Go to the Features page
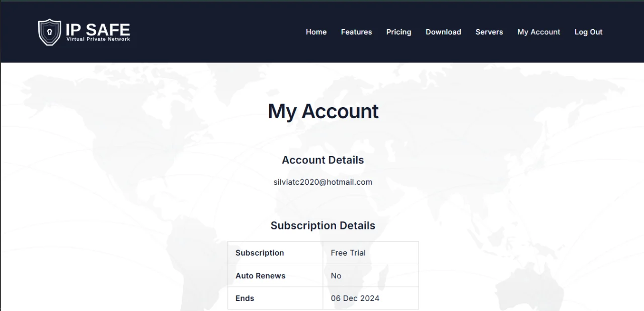The width and height of the screenshot is (644, 311). pos(356,32)
